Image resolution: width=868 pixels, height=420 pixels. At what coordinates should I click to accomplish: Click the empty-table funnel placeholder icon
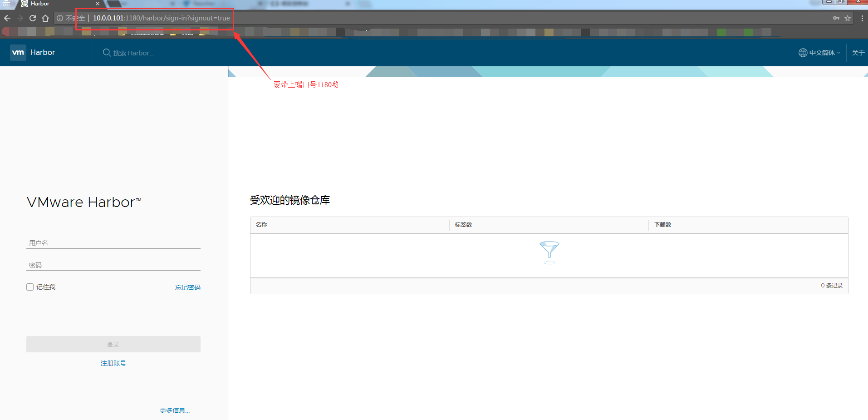coord(549,252)
